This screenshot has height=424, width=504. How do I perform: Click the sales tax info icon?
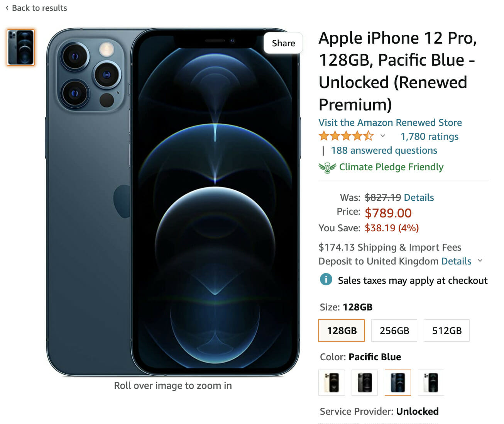pyautogui.click(x=326, y=279)
